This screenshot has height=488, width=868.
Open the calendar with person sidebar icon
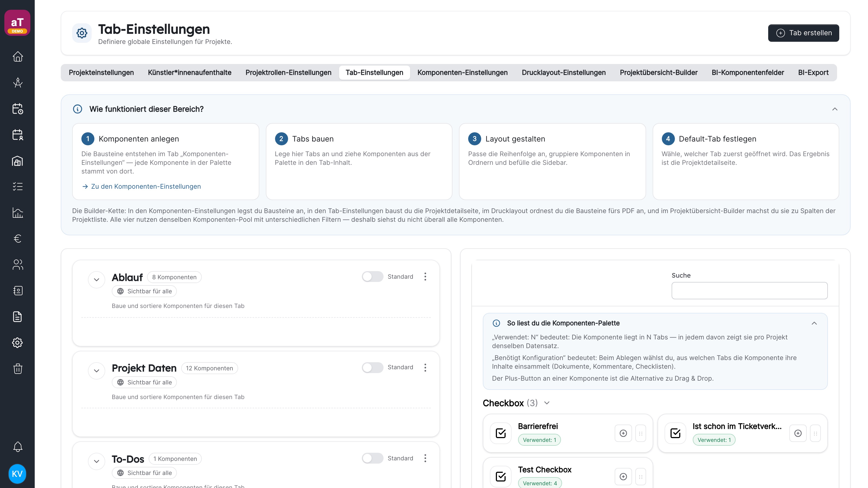pyautogui.click(x=18, y=135)
